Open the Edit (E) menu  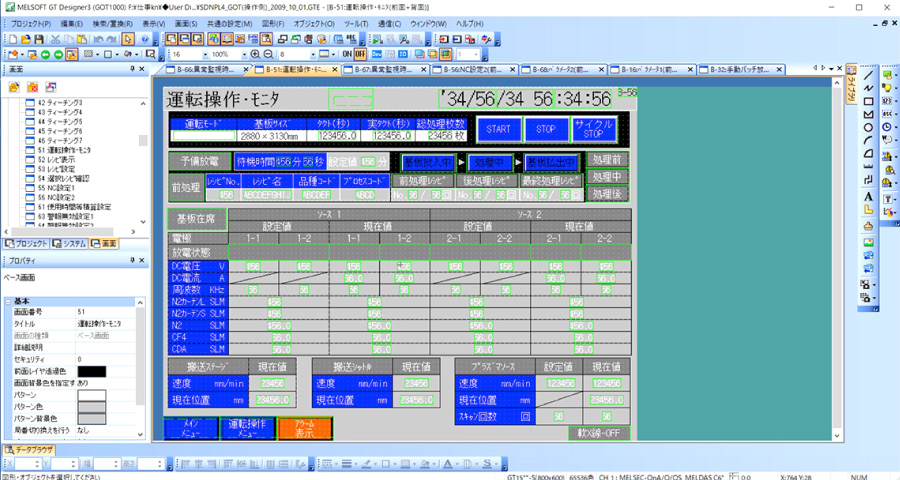tap(72, 24)
